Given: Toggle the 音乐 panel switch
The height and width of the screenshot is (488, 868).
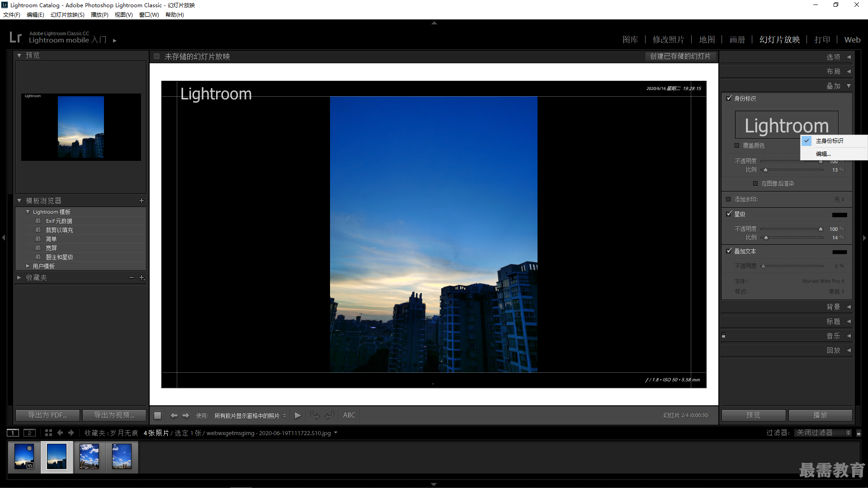Looking at the screenshot, I should 723,336.
